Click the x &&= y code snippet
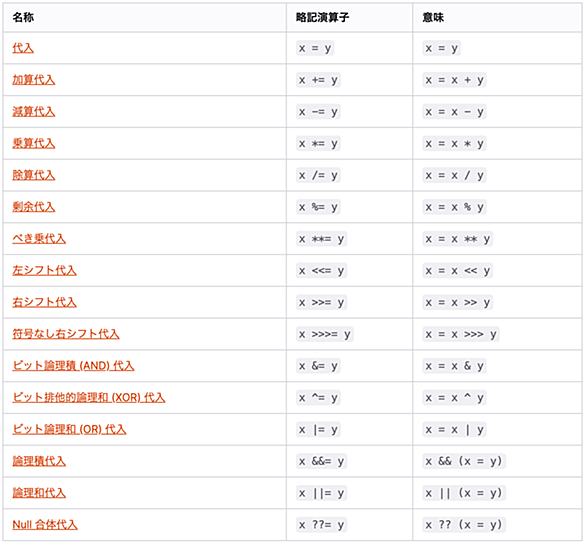This screenshot has width=586, height=545. pyautogui.click(x=321, y=461)
